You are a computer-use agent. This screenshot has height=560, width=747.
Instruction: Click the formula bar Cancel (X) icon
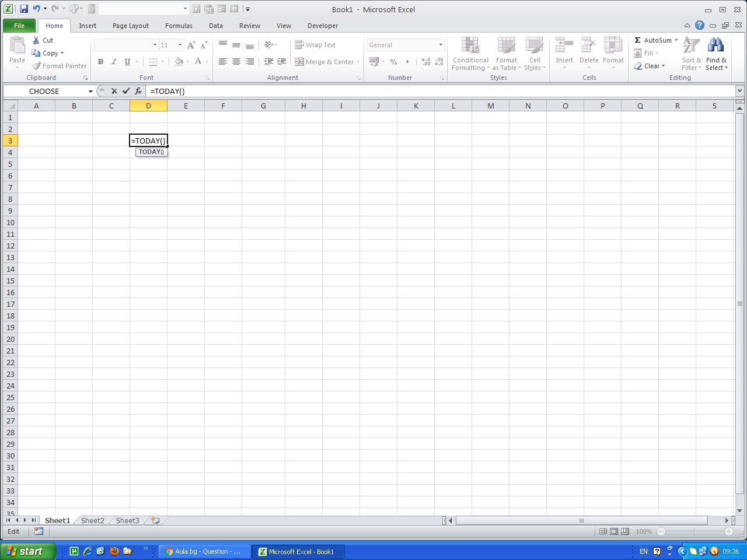point(114,91)
